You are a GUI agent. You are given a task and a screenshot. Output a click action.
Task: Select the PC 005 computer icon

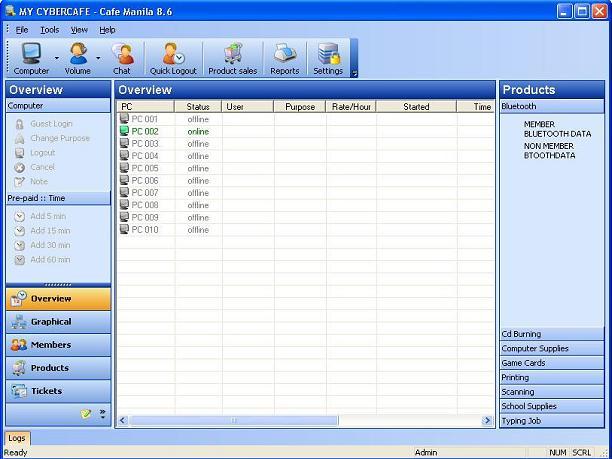pyautogui.click(x=124, y=168)
